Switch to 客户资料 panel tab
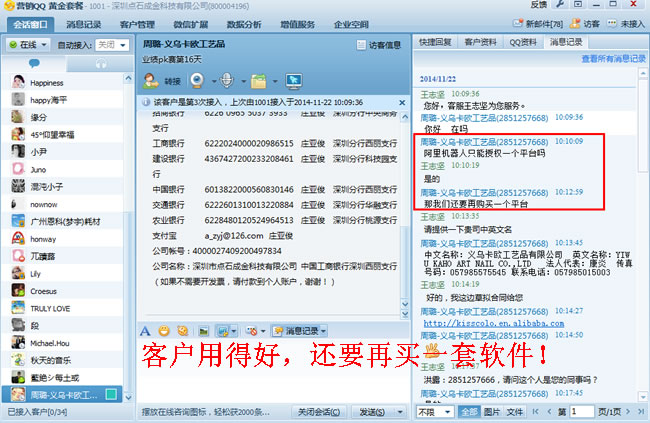650x423 pixels. tap(480, 42)
